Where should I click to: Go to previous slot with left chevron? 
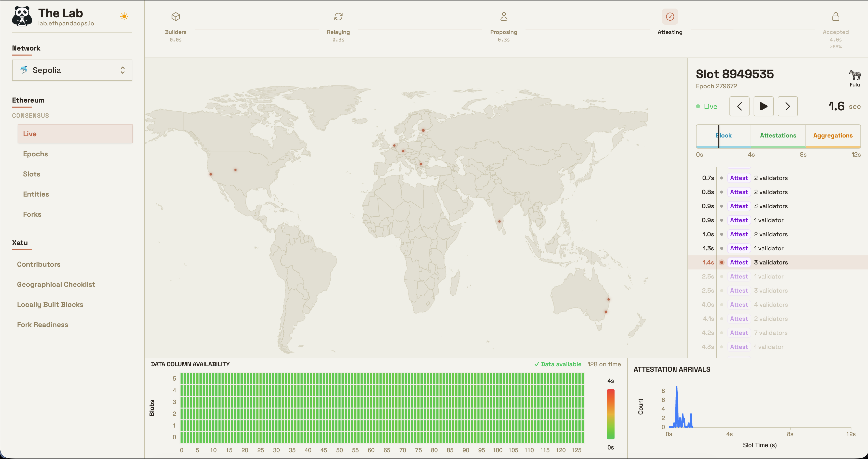point(739,106)
